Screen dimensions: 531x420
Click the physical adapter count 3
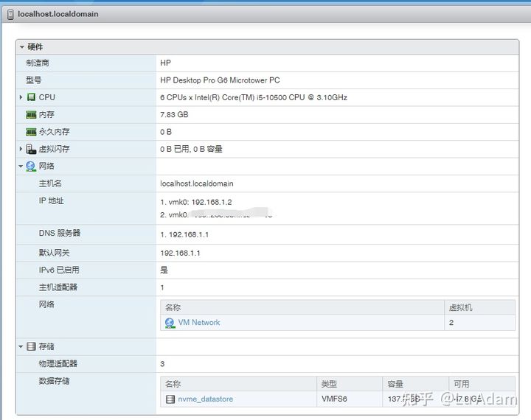[162, 364]
